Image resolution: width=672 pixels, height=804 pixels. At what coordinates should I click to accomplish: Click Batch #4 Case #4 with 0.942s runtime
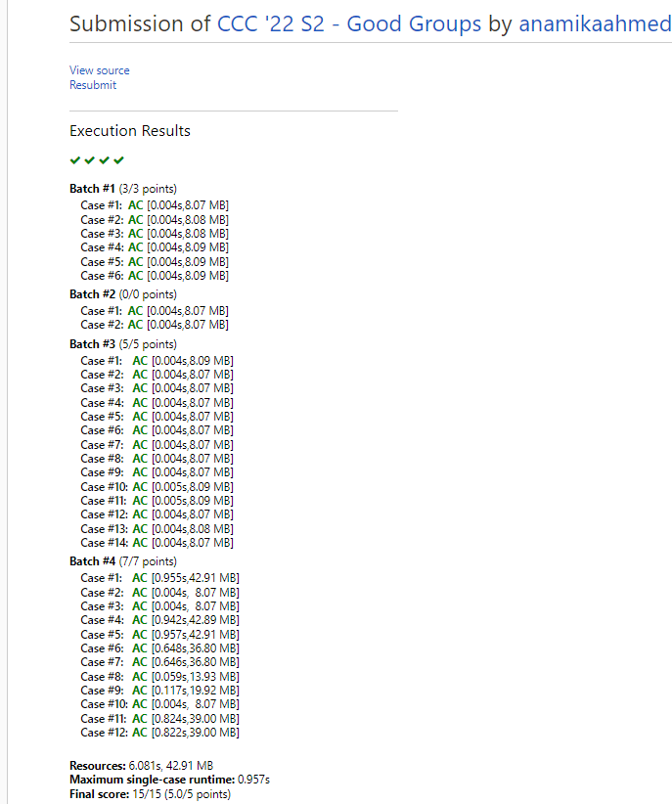coord(160,620)
